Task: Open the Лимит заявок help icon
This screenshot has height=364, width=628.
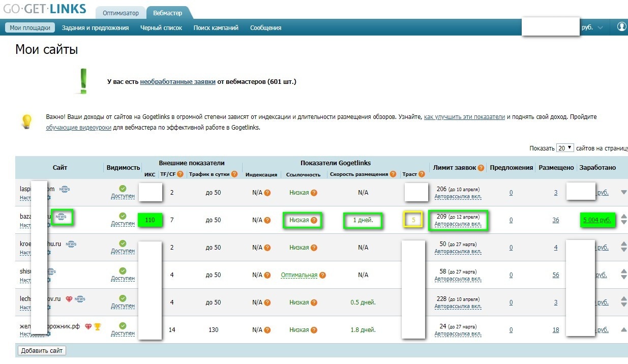Action: pyautogui.click(x=481, y=168)
